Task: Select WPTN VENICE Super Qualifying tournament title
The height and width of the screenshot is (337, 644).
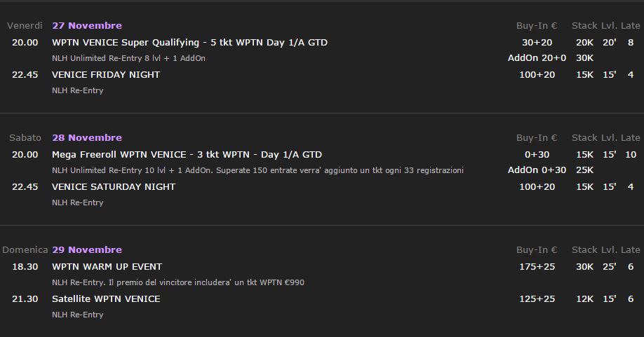Action: click(x=189, y=43)
